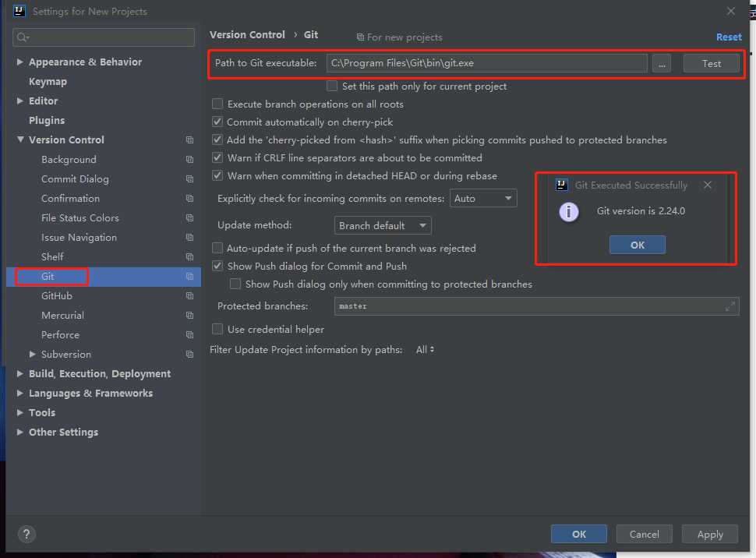Click the main OK button in settings
The height and width of the screenshot is (558, 756).
click(578, 534)
